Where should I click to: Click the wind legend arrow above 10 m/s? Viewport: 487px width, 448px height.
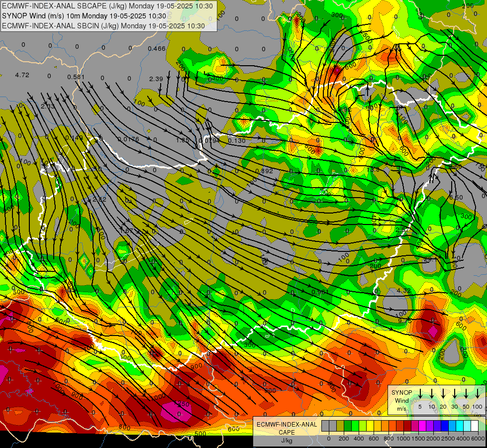431,394
